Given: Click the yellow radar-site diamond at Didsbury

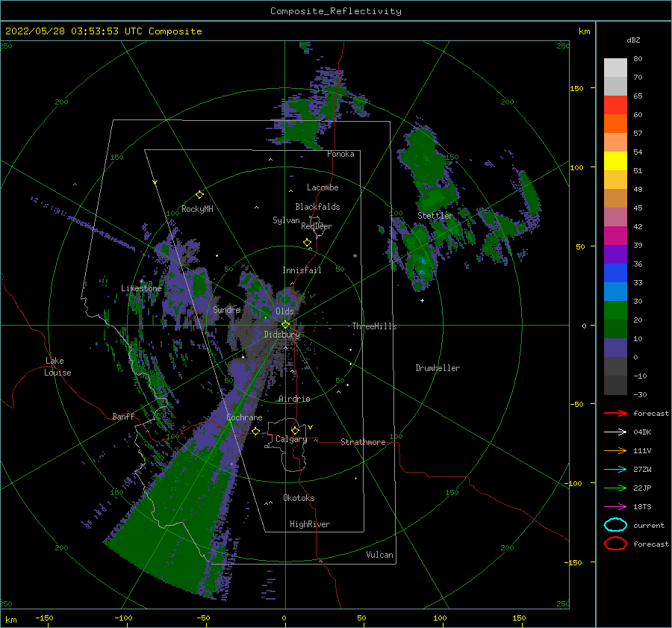Looking at the screenshot, I should (285, 325).
